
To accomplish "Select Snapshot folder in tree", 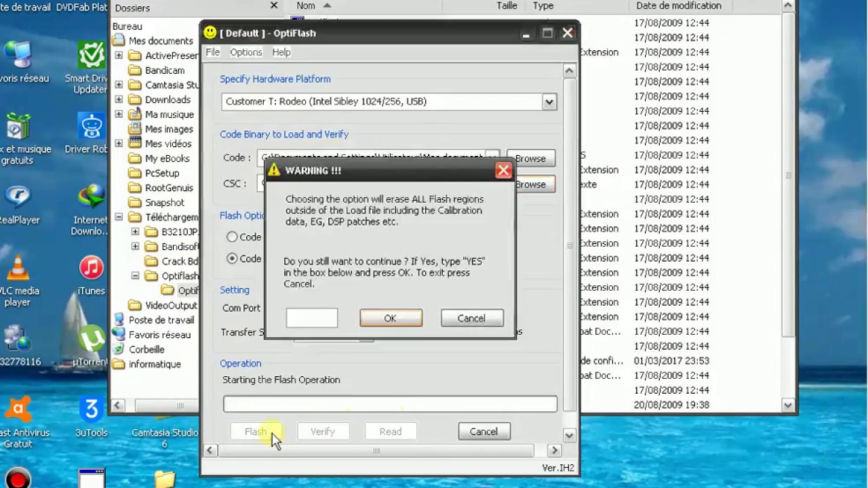I will click(x=165, y=203).
